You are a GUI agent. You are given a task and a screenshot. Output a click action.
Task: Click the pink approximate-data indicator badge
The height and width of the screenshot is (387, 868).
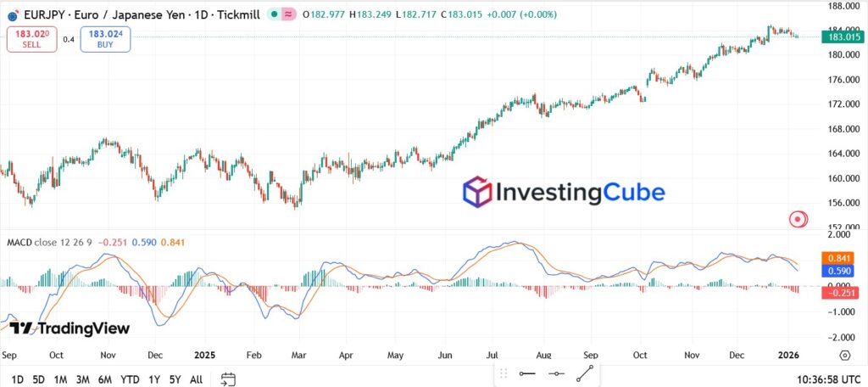coord(288,14)
